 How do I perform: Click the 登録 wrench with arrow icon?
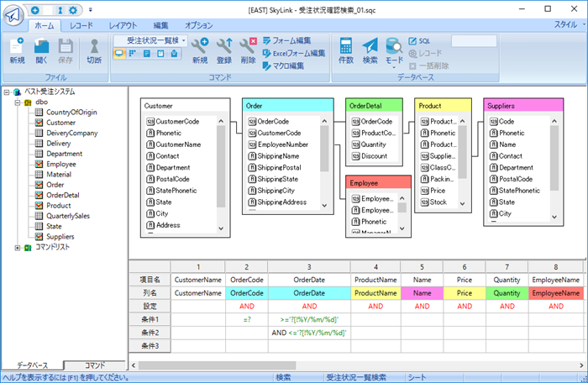(224, 50)
